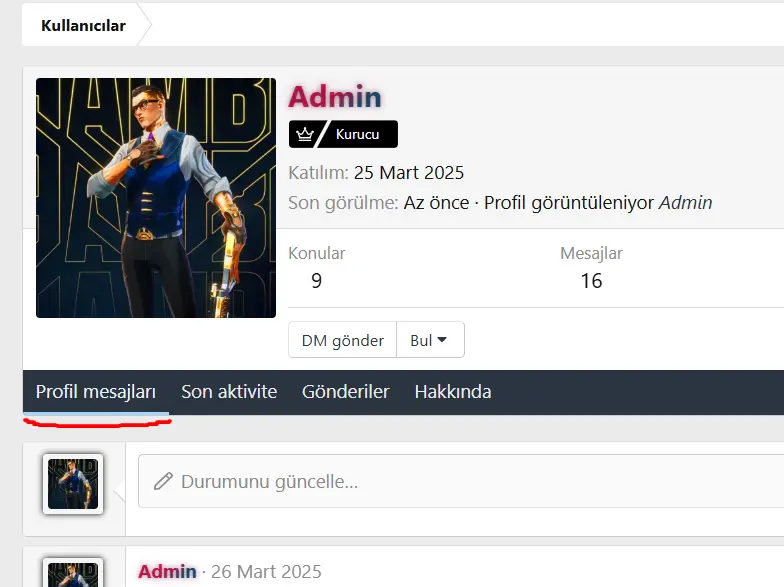Click the Az önce last seen text

[x=436, y=202]
